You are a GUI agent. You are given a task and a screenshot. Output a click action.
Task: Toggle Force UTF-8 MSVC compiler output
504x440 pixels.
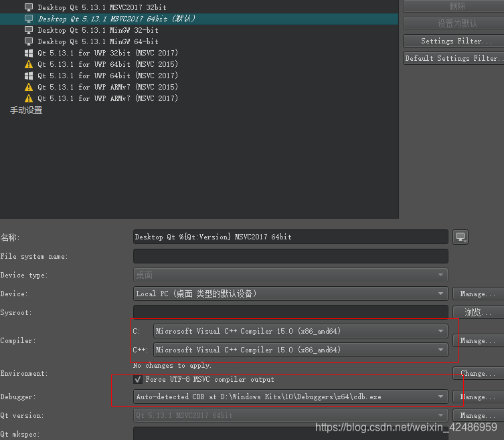(x=138, y=380)
